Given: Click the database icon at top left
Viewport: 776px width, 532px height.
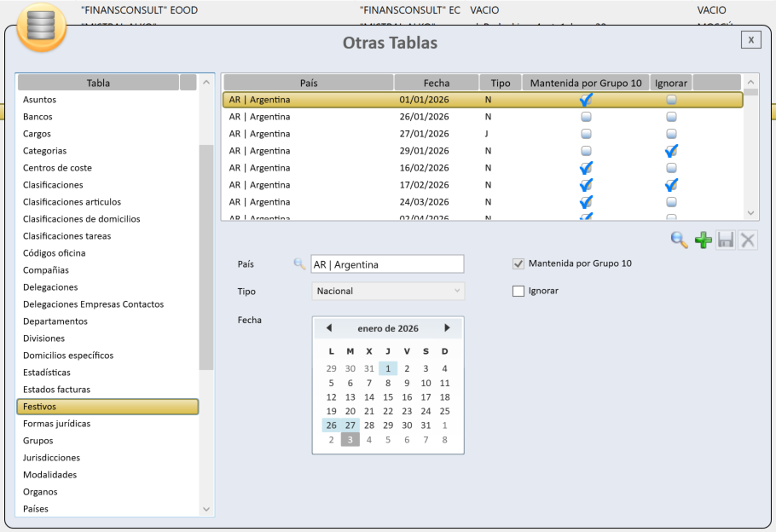Looking at the screenshot, I should tap(41, 27).
